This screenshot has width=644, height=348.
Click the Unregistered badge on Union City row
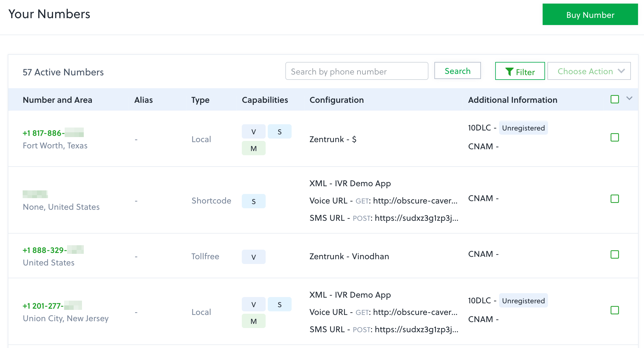click(x=523, y=301)
